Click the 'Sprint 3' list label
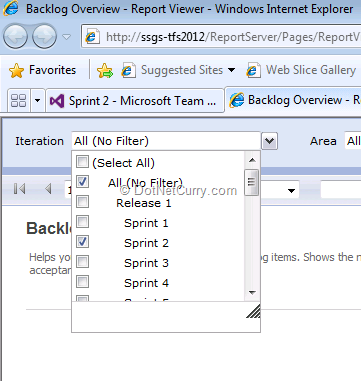Viewport: 361px width, 381px height. (x=146, y=263)
